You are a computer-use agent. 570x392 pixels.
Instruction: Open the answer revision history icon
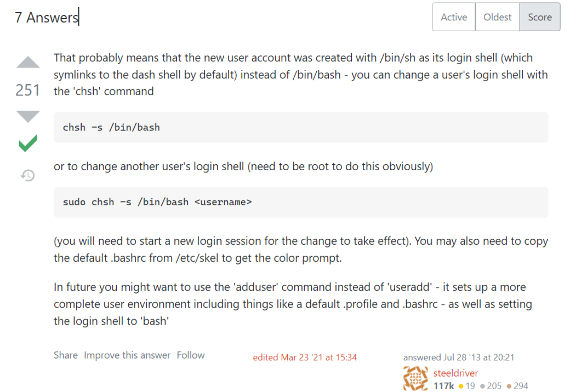[27, 175]
